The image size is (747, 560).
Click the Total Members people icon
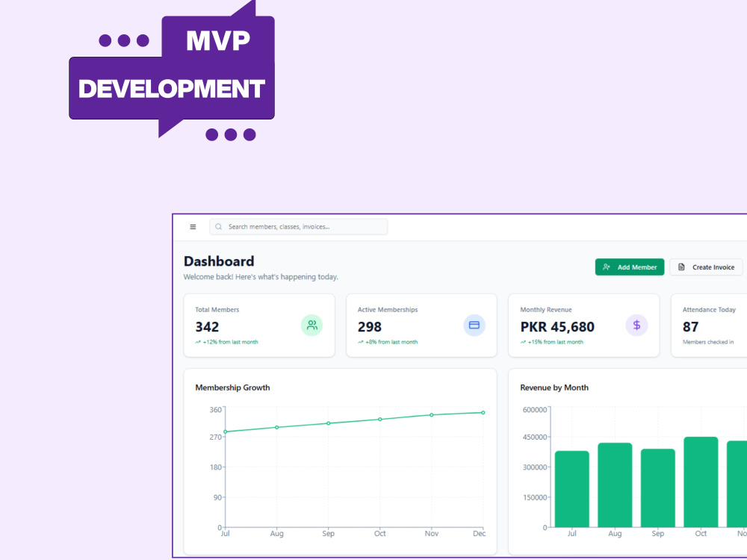pos(312,326)
